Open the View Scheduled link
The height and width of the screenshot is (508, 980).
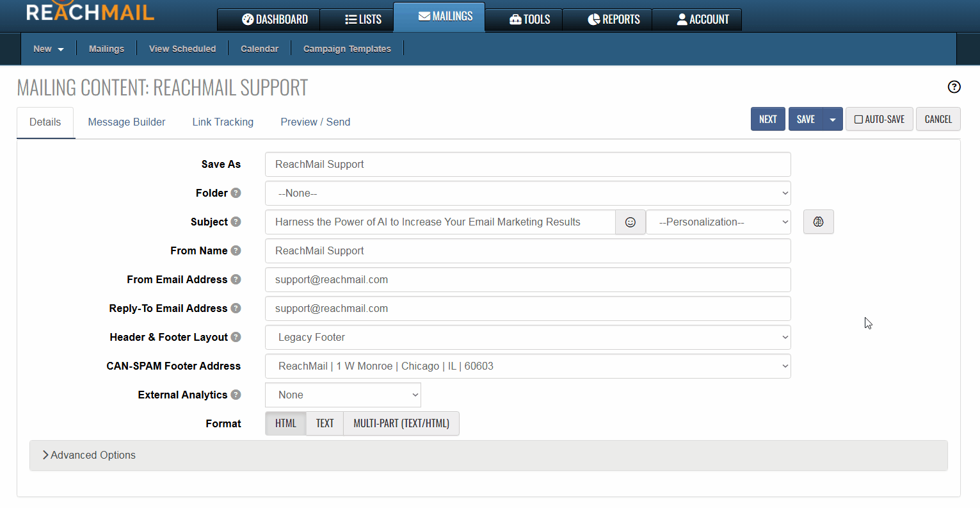coord(182,49)
